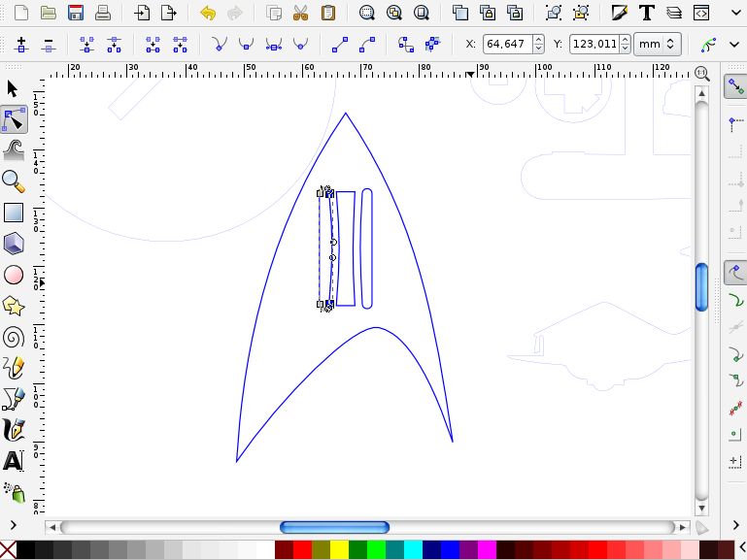The height and width of the screenshot is (560, 747).
Task: Make selected nodes cusp corner
Action: click(x=219, y=45)
